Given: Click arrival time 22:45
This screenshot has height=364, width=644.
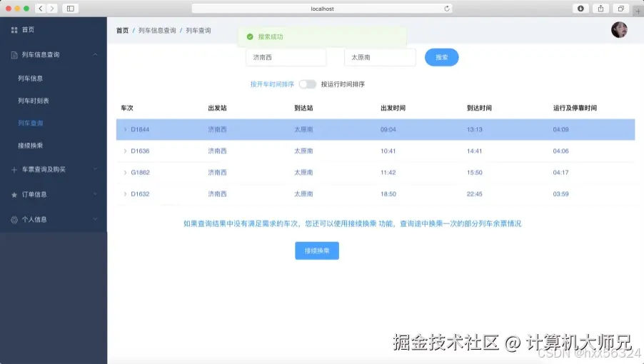Looking at the screenshot, I should 474,194.
